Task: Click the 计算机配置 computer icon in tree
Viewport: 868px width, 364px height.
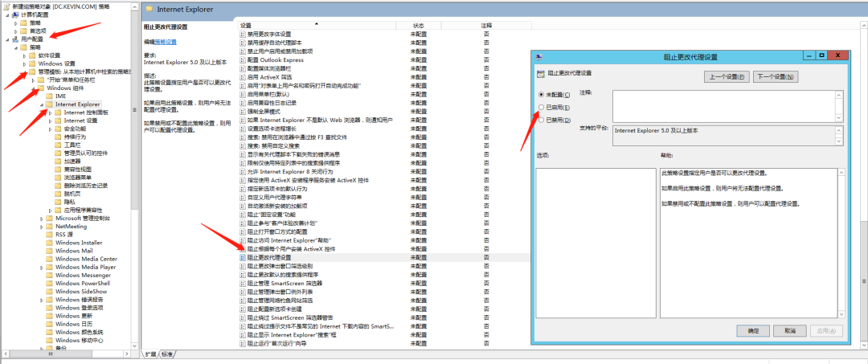Action: point(15,14)
